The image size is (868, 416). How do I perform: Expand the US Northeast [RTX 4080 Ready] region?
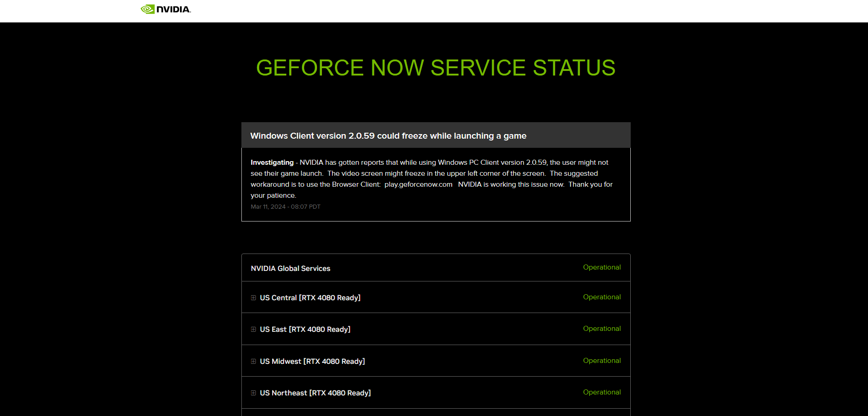click(315, 393)
